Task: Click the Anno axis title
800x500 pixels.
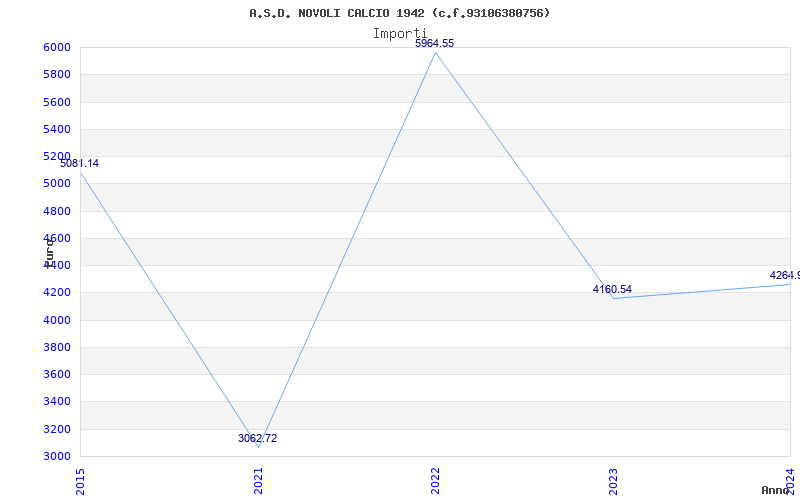Action: 774,490
